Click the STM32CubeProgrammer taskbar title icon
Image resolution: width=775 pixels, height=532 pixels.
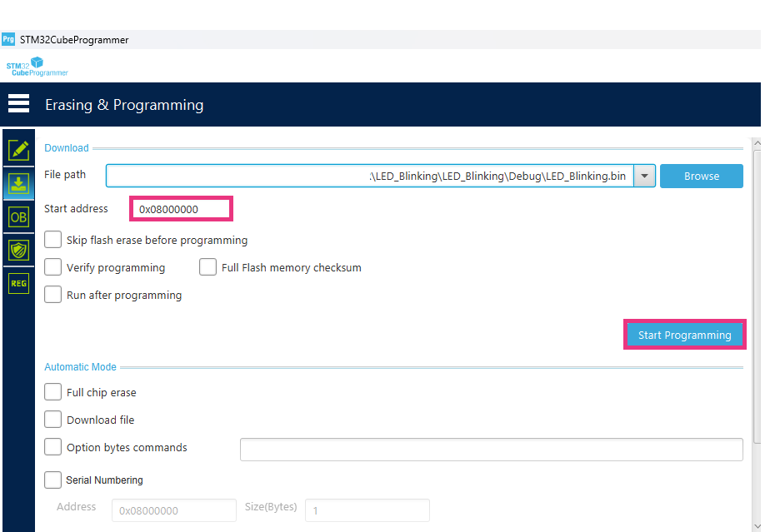point(8,39)
